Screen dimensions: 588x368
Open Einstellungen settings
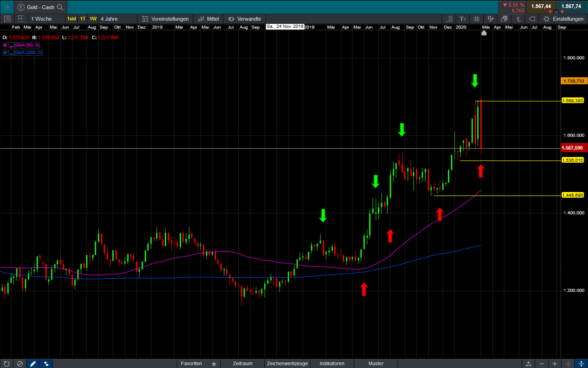(563, 19)
